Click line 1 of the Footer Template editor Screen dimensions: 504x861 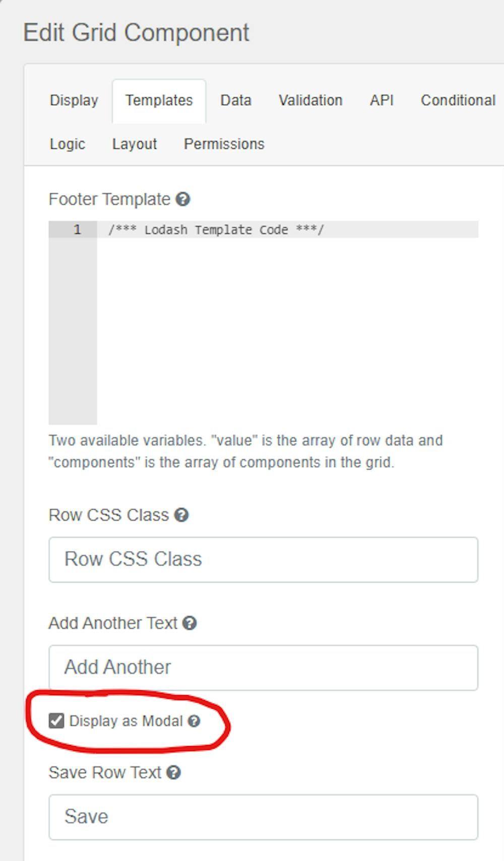pyautogui.click(x=252, y=229)
